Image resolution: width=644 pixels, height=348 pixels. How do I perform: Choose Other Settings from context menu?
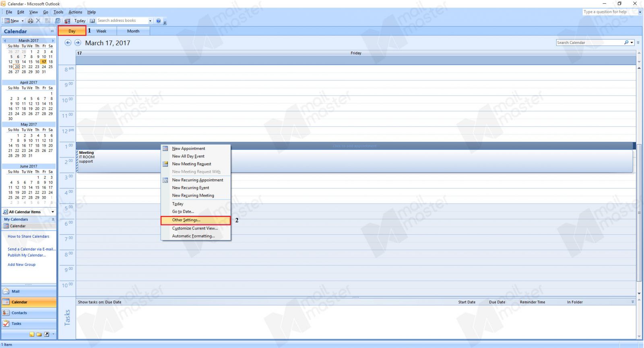coord(196,220)
